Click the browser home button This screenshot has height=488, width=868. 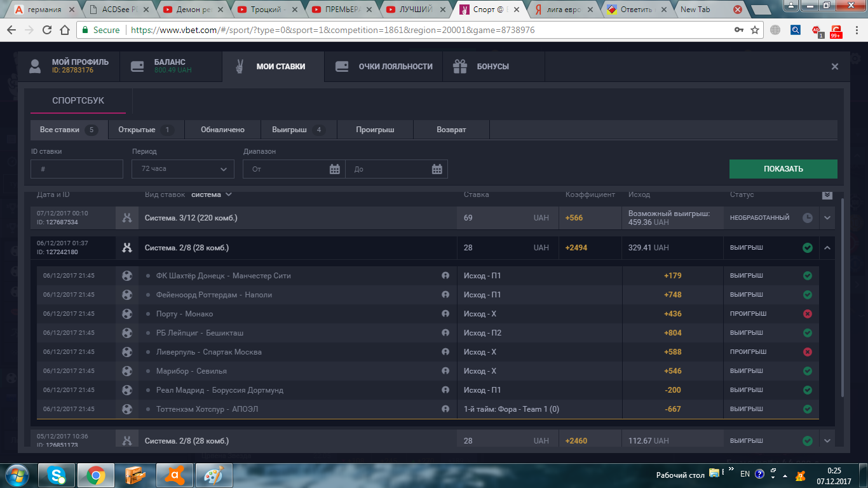point(64,30)
